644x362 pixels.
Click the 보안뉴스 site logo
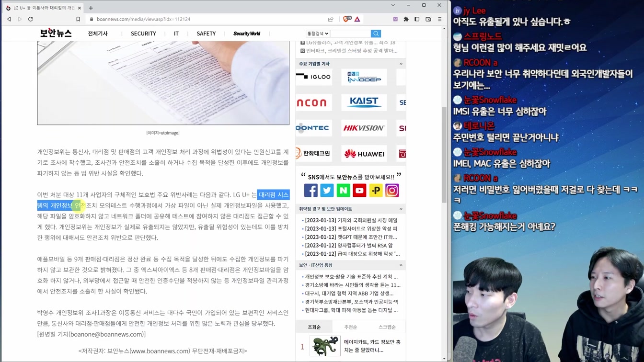click(x=56, y=33)
